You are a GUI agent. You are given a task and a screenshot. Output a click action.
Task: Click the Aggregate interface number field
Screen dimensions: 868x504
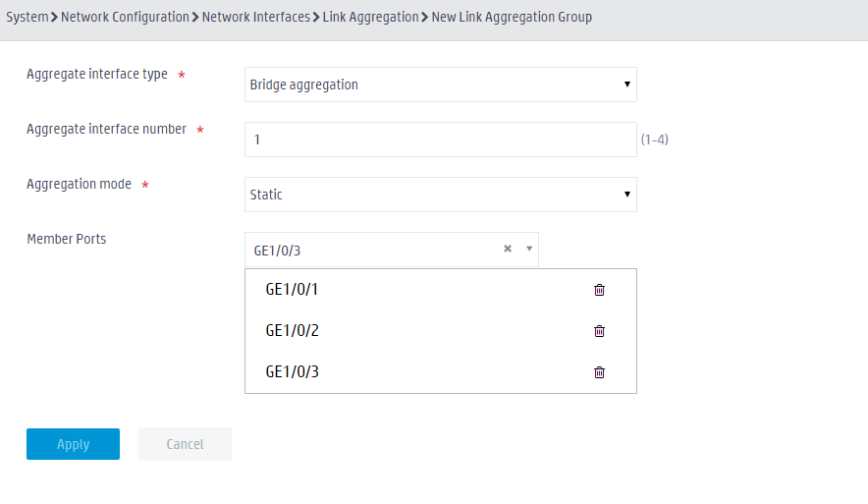[441, 140]
